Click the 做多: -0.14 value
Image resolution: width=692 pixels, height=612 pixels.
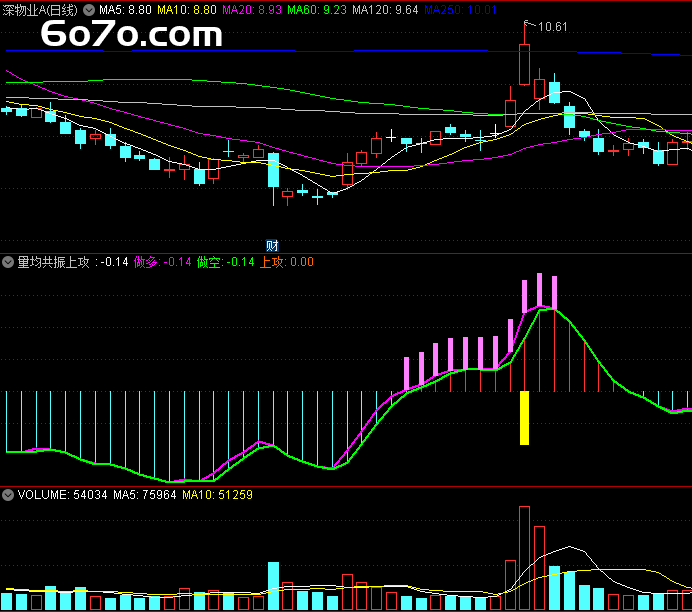click(x=162, y=262)
